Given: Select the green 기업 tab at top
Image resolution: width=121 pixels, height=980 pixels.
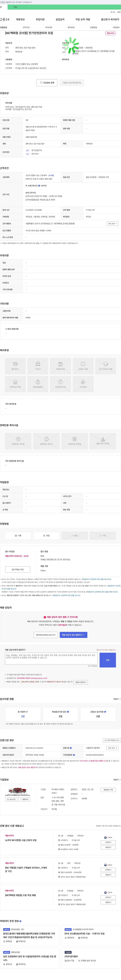Looking at the screenshot, I should [x=15, y=7].
